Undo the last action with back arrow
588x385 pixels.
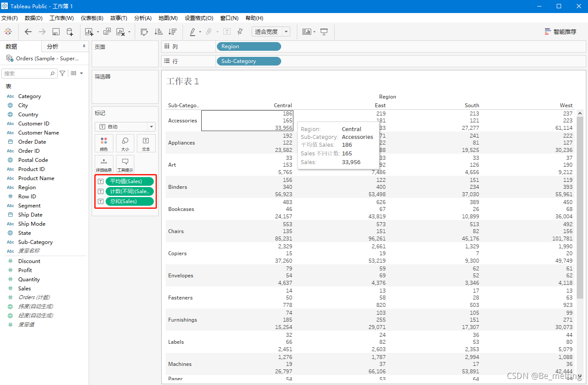pyautogui.click(x=28, y=32)
